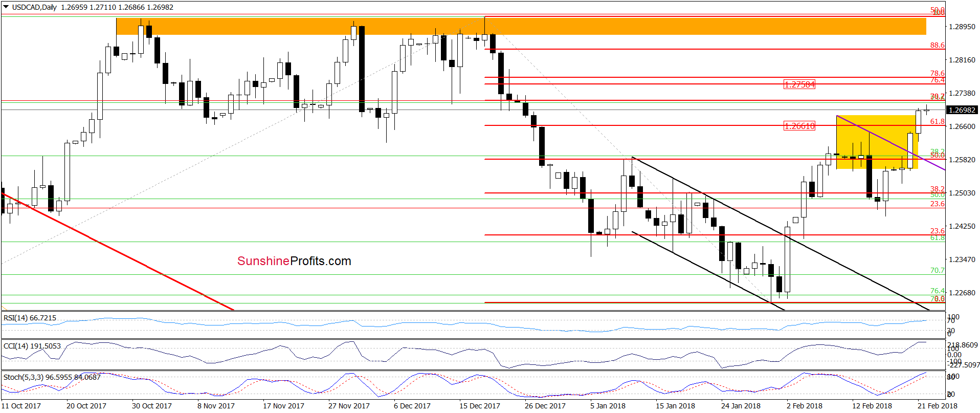Click the 1.25030 price axis value

[962, 193]
